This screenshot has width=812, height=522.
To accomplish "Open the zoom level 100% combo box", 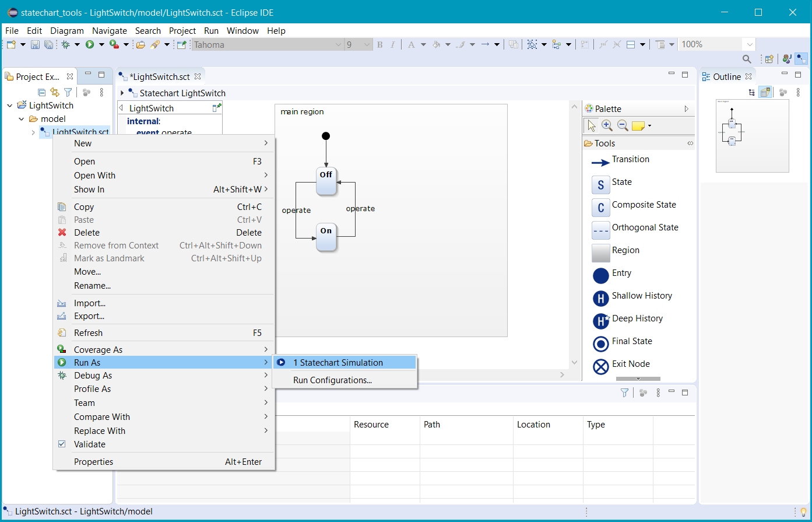I will (x=717, y=44).
